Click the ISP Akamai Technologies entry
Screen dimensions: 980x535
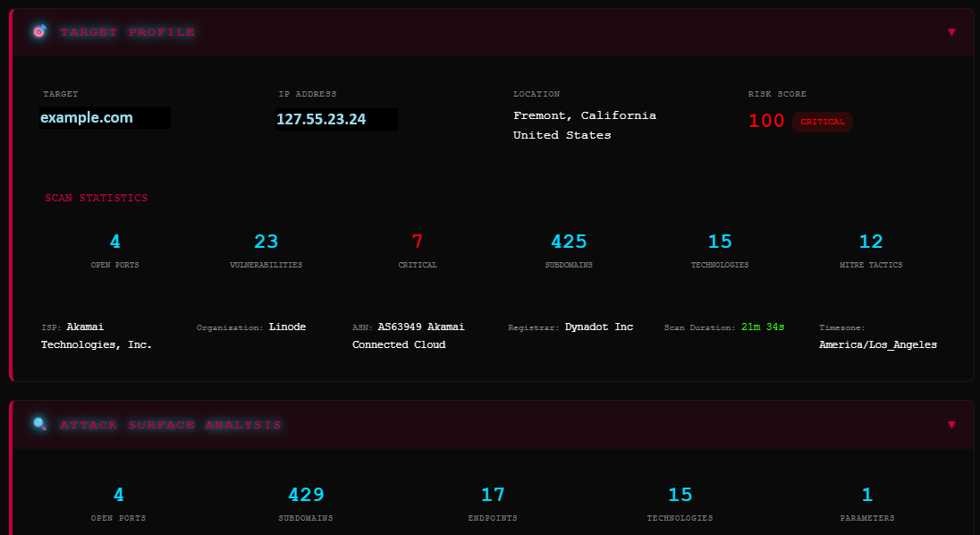97,335
